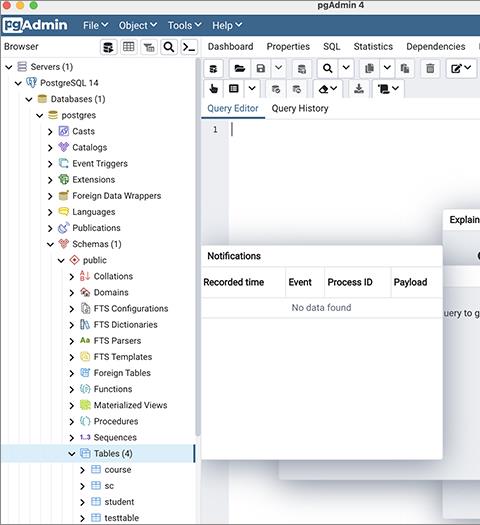The height and width of the screenshot is (525, 480).
Task: Select the Languages tree item
Action: (x=93, y=212)
